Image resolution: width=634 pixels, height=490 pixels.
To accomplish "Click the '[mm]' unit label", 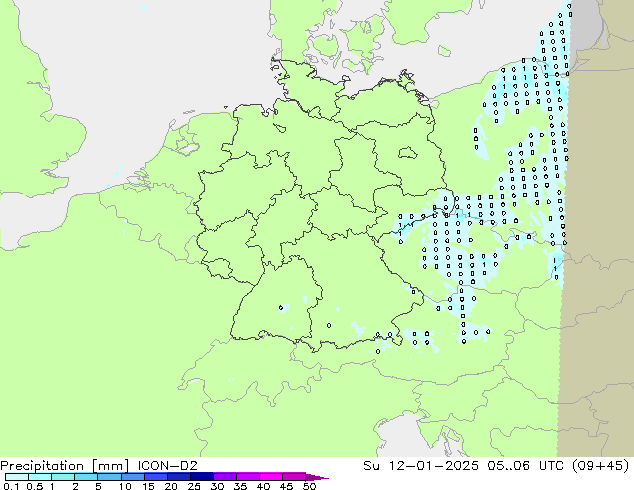I will 110,466.
